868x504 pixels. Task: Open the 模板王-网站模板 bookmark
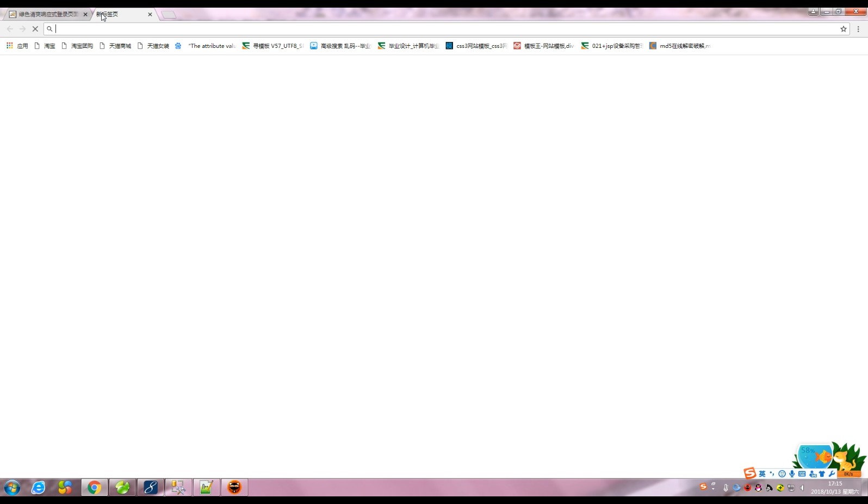(544, 46)
